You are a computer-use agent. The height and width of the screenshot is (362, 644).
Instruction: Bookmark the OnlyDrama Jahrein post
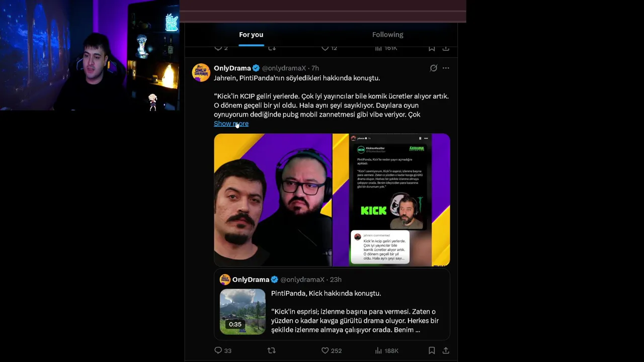[x=432, y=350]
